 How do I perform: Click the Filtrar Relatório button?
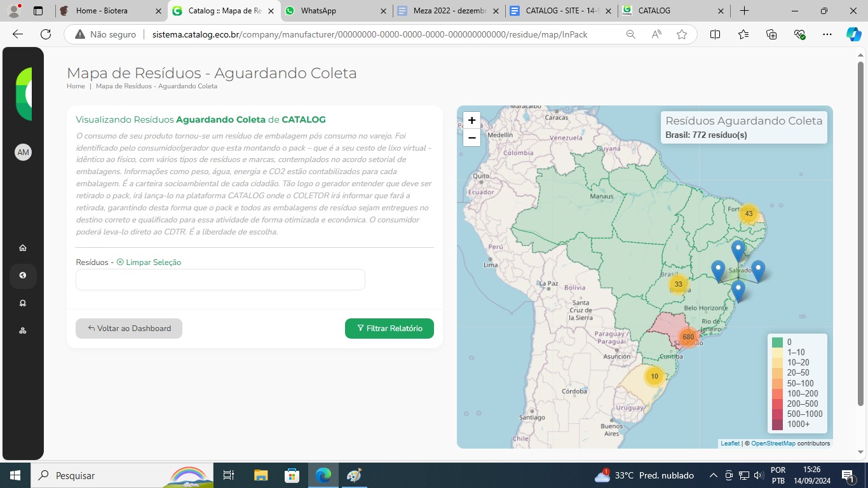click(x=390, y=329)
